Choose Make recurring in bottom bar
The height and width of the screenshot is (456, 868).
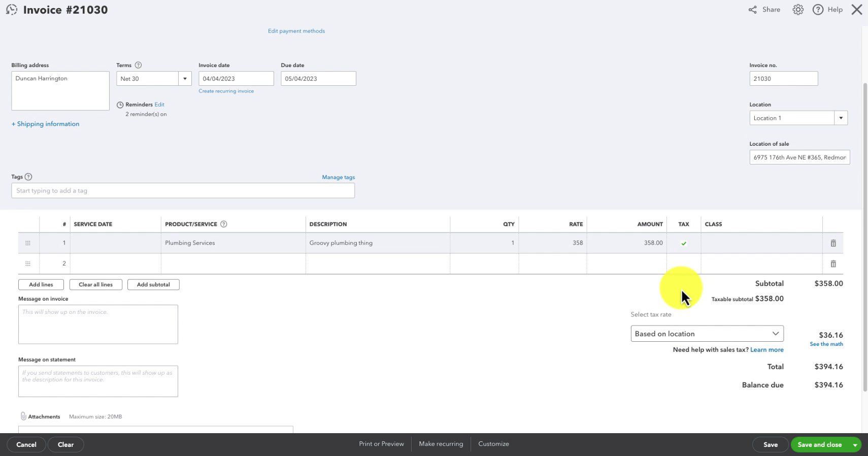click(x=441, y=444)
